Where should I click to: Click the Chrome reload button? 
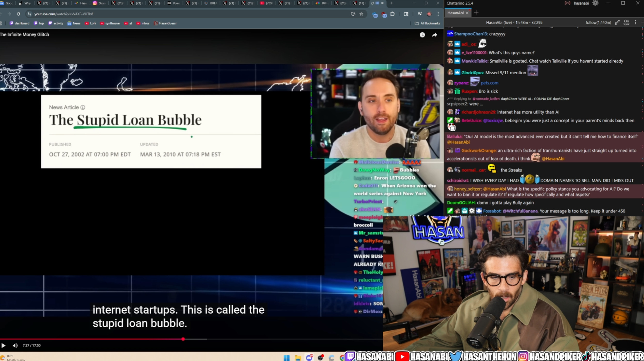tap(18, 14)
